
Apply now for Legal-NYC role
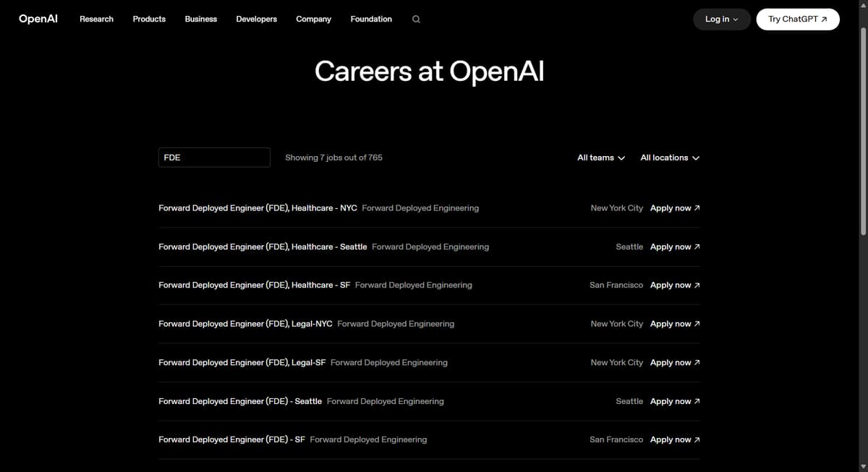(x=675, y=324)
